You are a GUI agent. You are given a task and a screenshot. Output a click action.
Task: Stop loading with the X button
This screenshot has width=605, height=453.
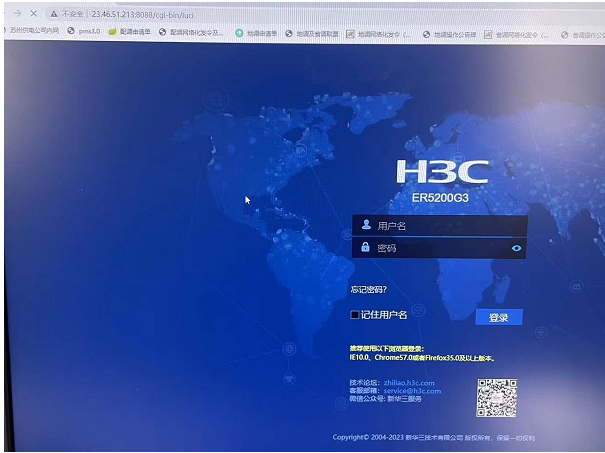pyautogui.click(x=34, y=14)
